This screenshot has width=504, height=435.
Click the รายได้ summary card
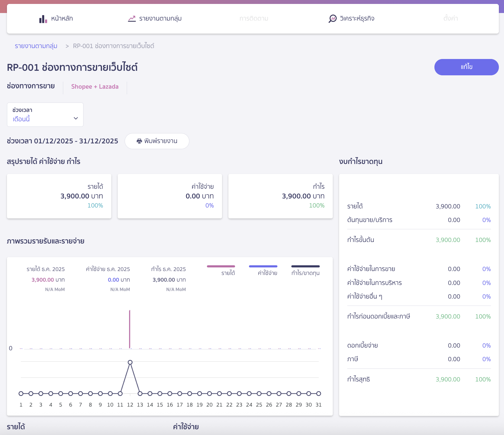[x=59, y=196]
